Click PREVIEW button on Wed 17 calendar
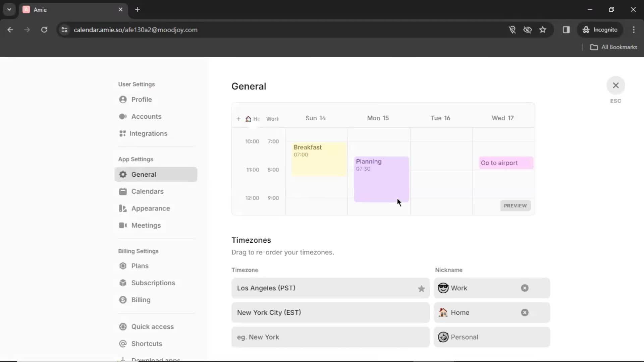This screenshot has width=644, height=362. point(515,205)
